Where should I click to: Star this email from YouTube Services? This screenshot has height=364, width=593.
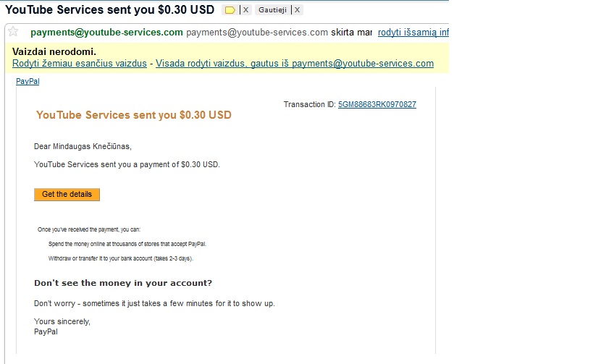tap(12, 32)
